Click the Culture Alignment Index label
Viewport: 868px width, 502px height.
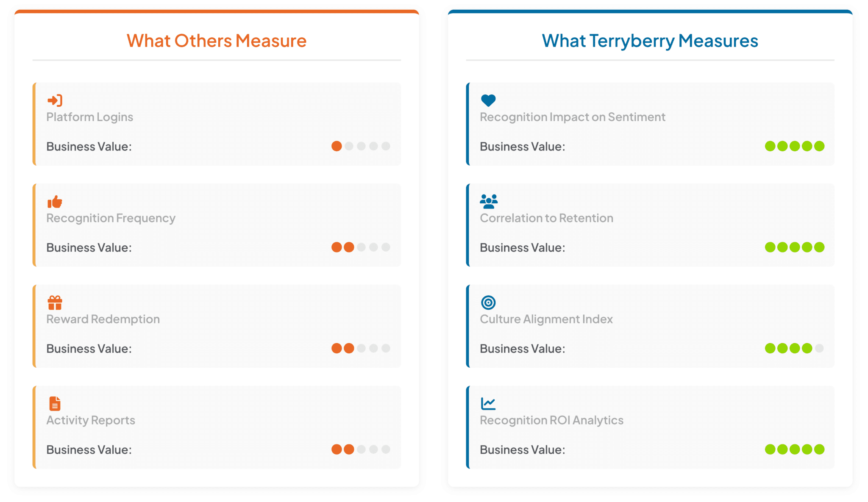546,319
